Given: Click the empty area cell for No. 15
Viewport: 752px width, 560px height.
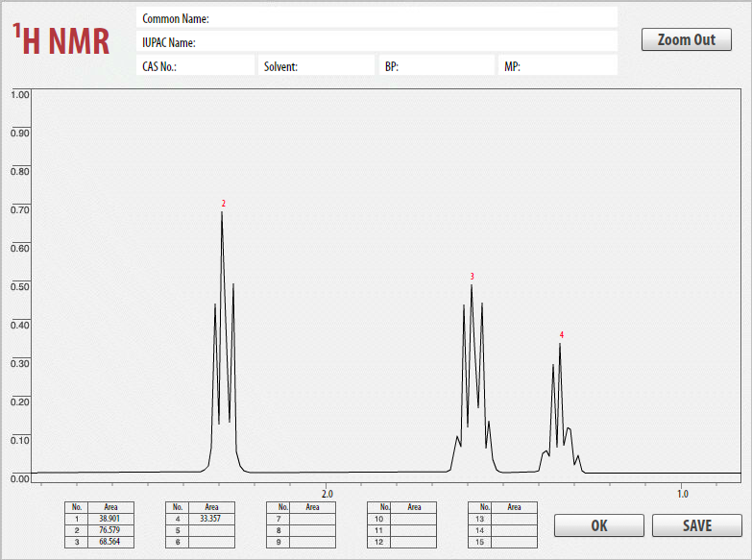Looking at the screenshot, I should 514,542.
